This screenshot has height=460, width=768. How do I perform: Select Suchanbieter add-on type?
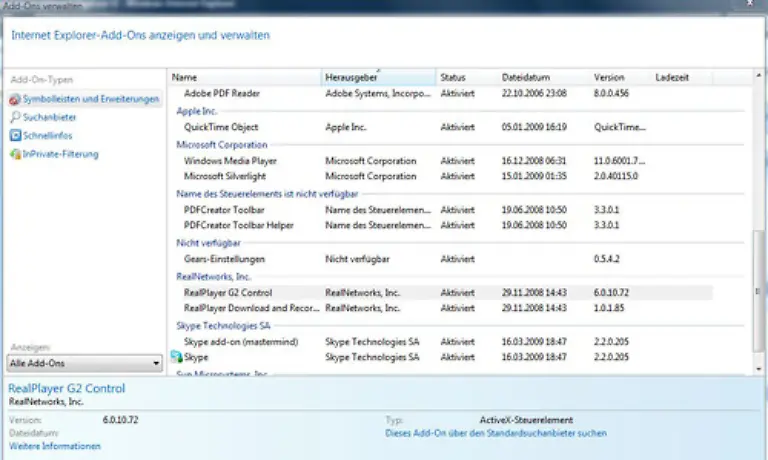point(49,117)
